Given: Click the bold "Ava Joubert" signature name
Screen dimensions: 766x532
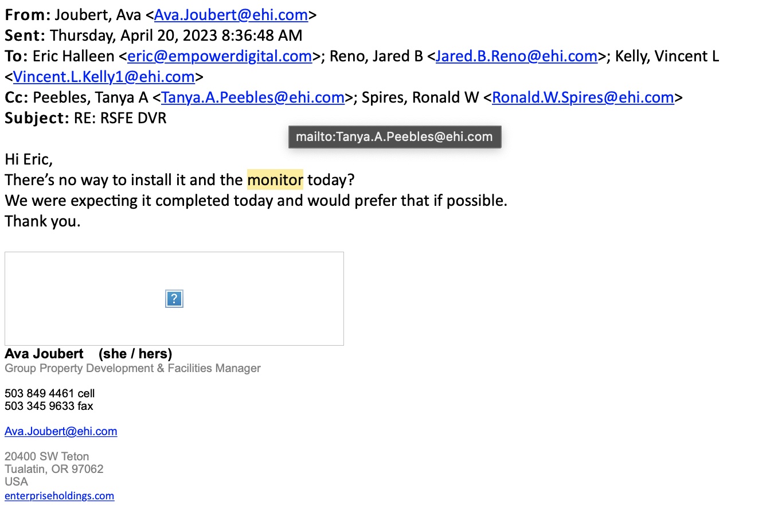Looking at the screenshot, I should click(44, 354).
